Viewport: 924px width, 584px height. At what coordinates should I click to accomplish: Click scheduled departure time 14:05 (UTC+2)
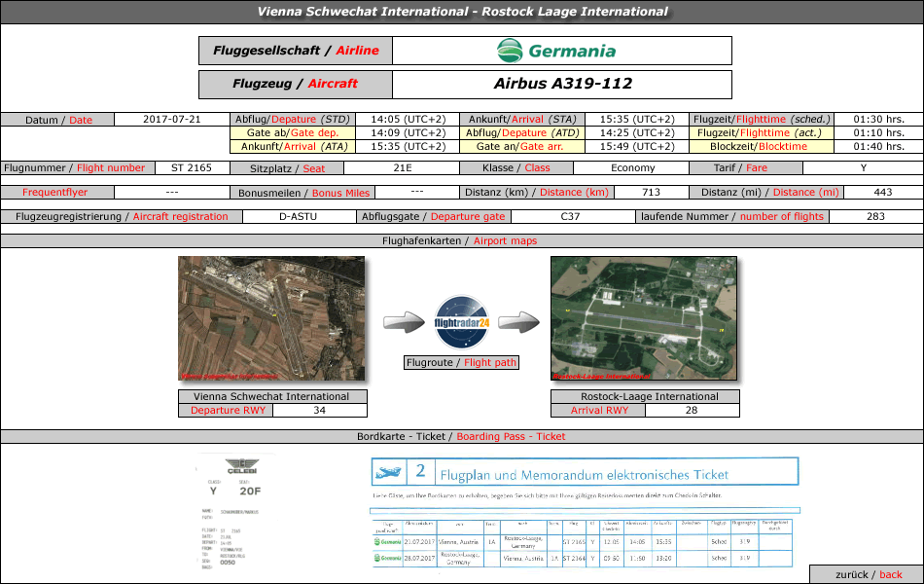409,119
